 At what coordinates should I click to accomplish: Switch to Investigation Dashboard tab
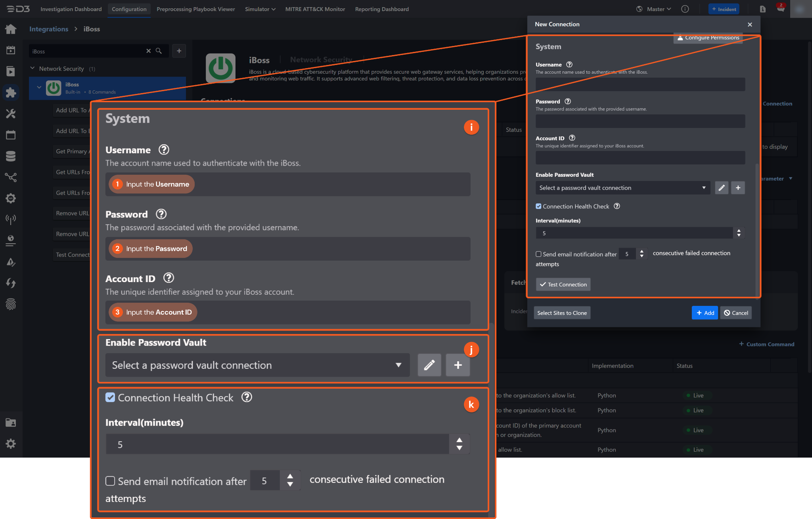pyautogui.click(x=71, y=9)
